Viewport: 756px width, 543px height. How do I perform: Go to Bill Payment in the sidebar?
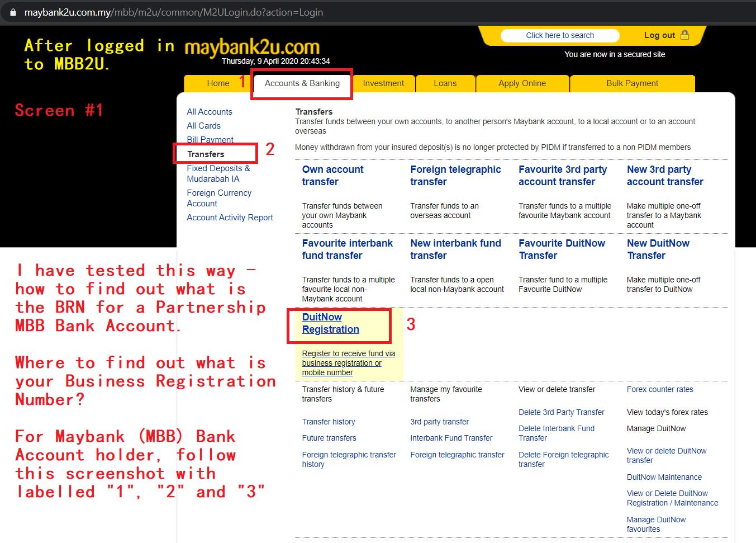210,140
